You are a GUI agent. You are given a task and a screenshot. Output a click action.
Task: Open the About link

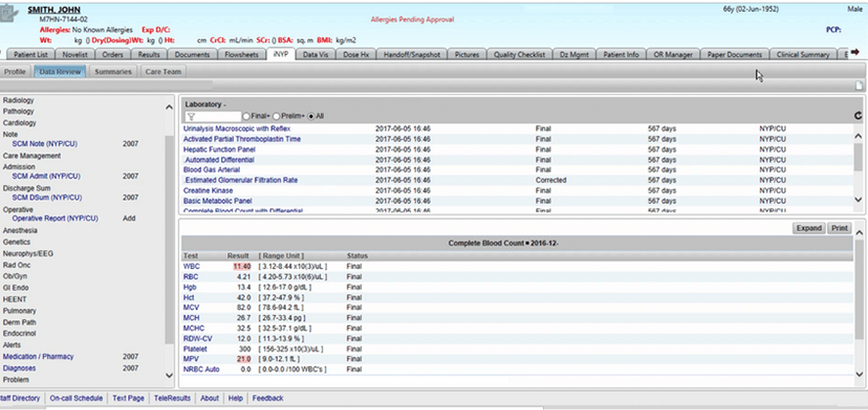click(209, 398)
